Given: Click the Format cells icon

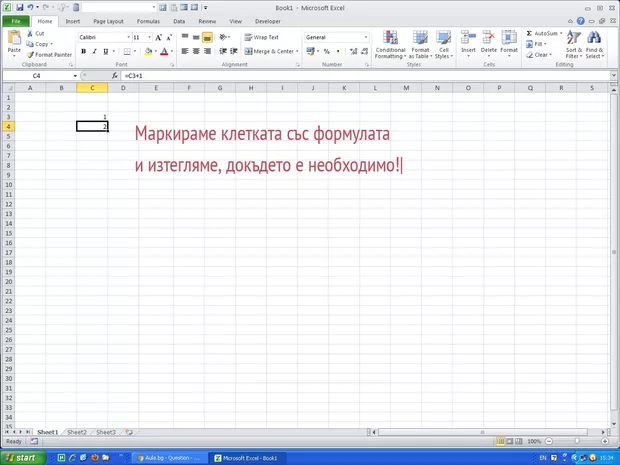Looking at the screenshot, I should [509, 38].
